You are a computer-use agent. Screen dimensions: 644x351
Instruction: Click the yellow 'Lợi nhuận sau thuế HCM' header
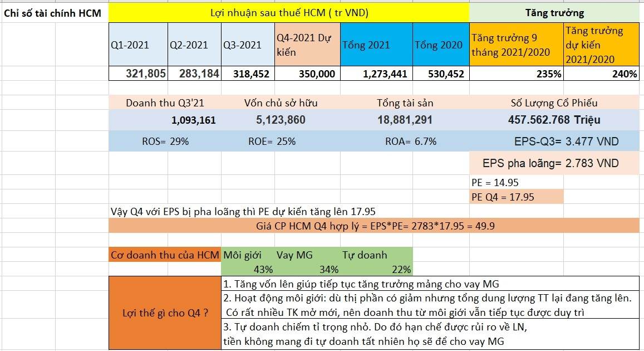click(289, 13)
